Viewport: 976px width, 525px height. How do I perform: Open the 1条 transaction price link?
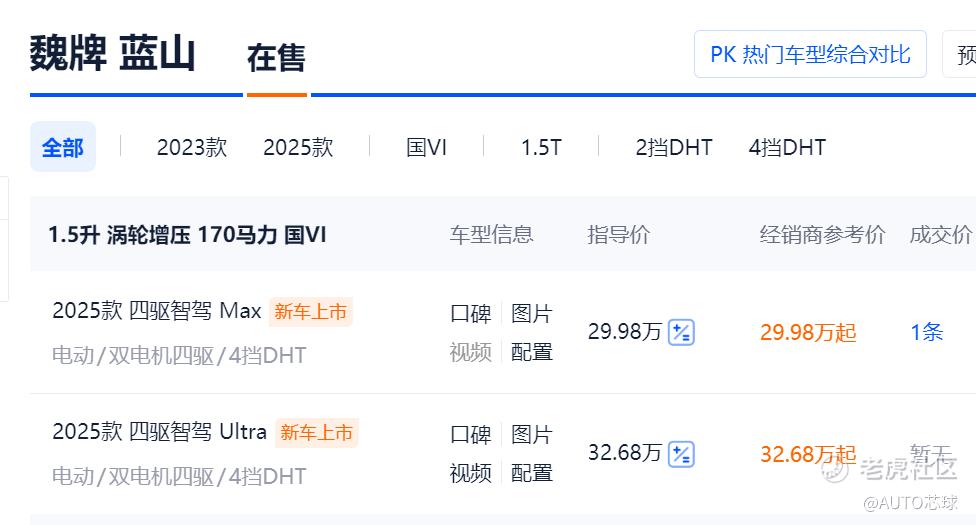(x=927, y=332)
